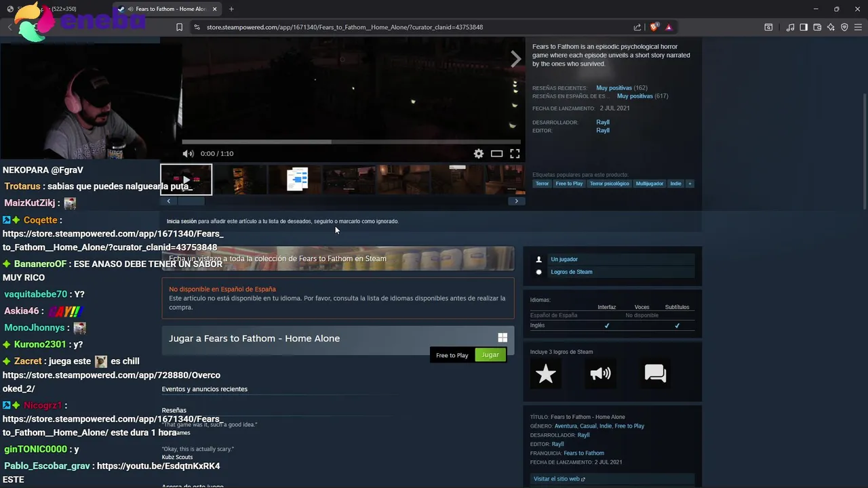Go to the next media item arrow
This screenshot has width=868, height=488.
click(x=516, y=60)
